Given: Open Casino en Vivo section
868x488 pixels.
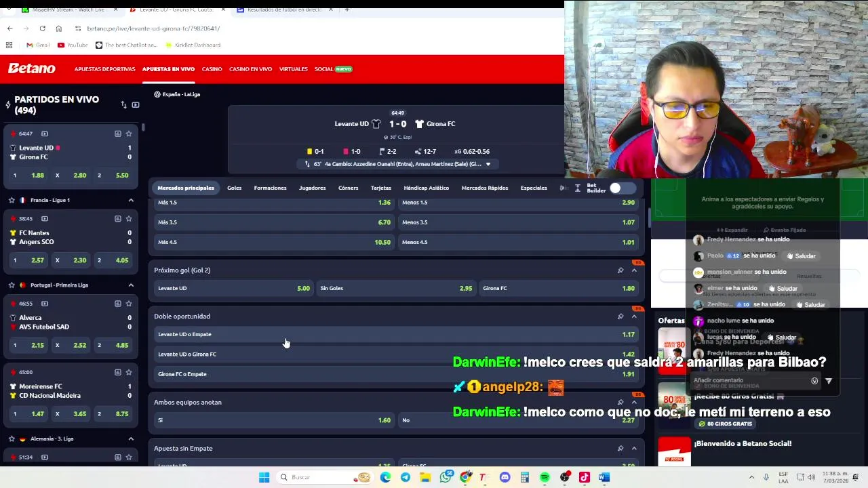Looking at the screenshot, I should 250,69.
